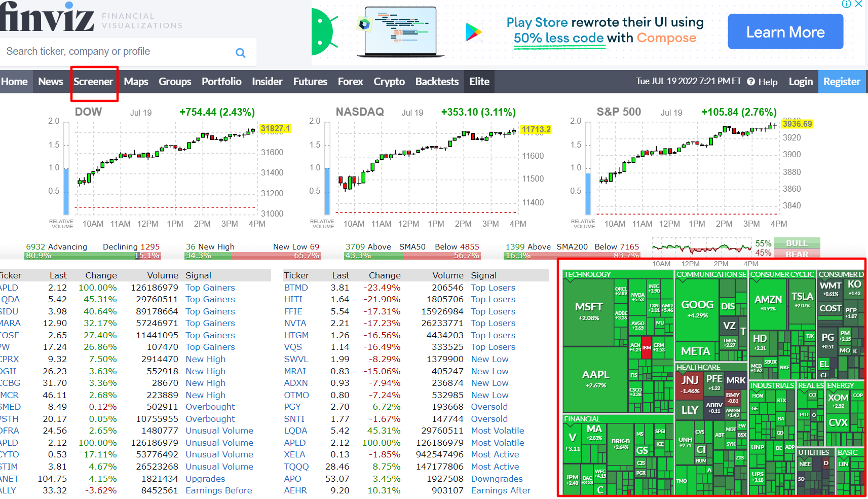The width and height of the screenshot is (868, 499).
Task: Click the finviz logo
Action: click(x=47, y=17)
